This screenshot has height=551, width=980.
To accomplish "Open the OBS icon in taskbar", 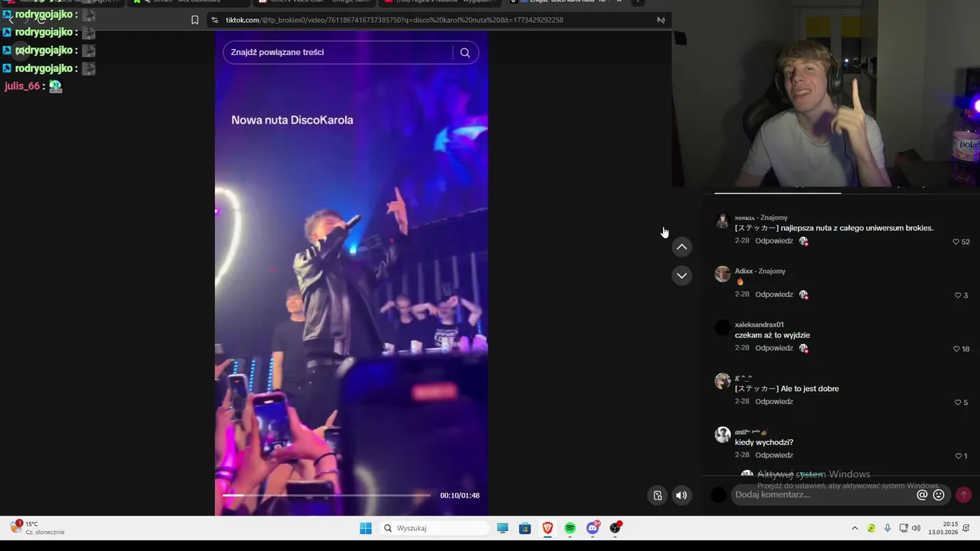I will pyautogui.click(x=616, y=528).
